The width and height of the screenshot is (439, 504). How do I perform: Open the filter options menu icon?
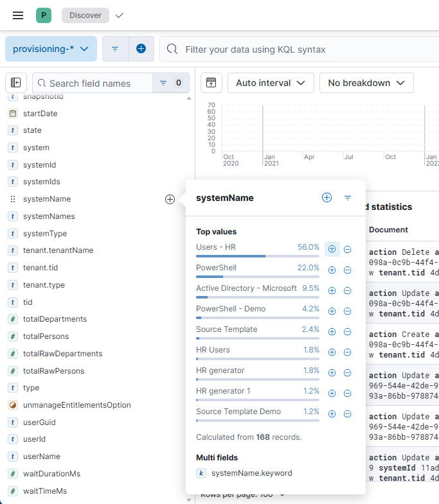115,49
